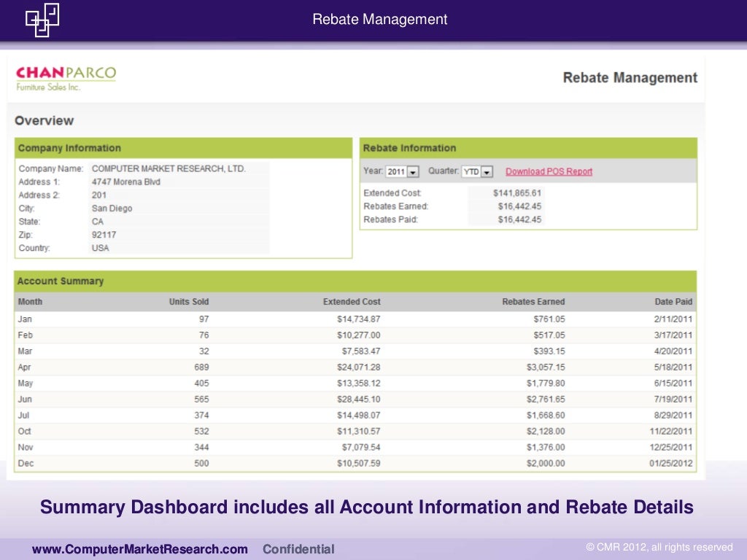Click the Download POS Report link
The width and height of the screenshot is (747, 560).
click(549, 172)
